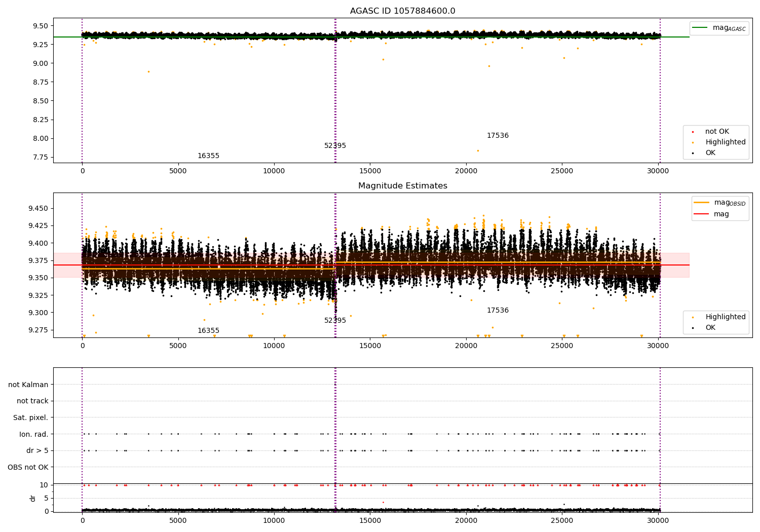Click the 9.275 tick on Magnitude Estimates axis

[38, 330]
